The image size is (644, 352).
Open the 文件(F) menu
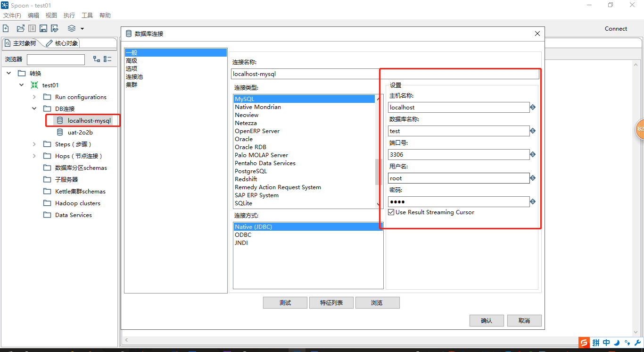coord(12,16)
